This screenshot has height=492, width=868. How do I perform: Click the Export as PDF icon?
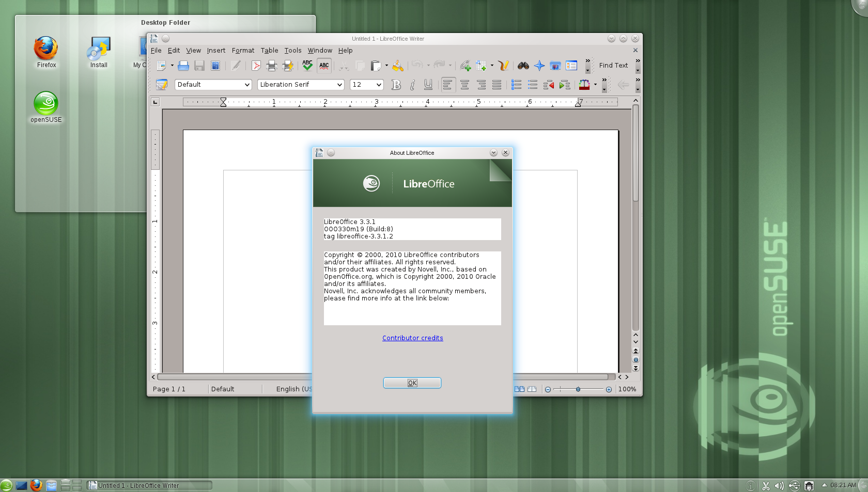click(x=256, y=66)
